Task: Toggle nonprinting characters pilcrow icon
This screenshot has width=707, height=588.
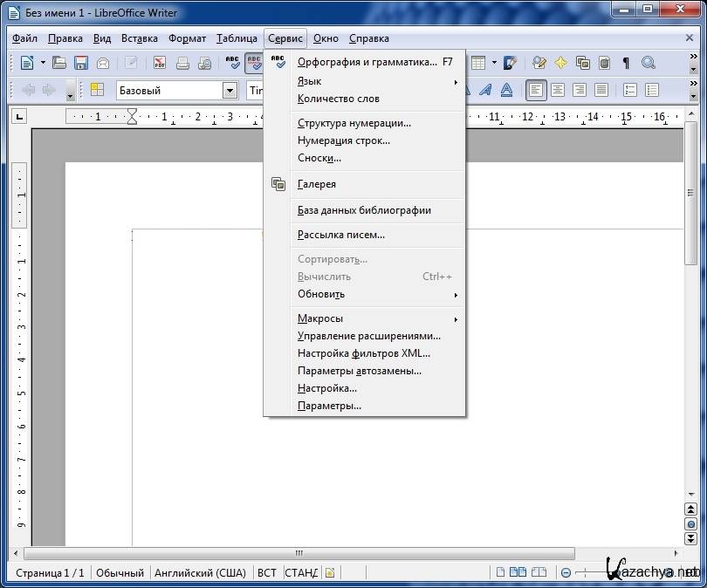Action: pyautogui.click(x=626, y=63)
